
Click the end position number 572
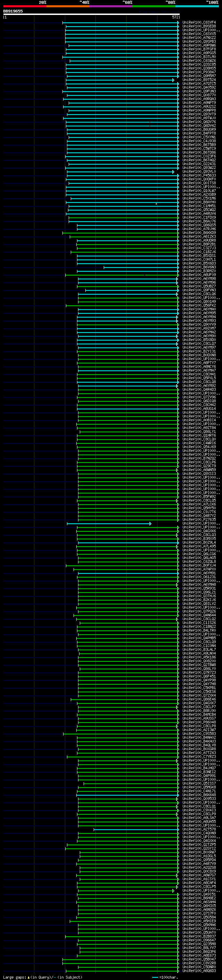175,17
